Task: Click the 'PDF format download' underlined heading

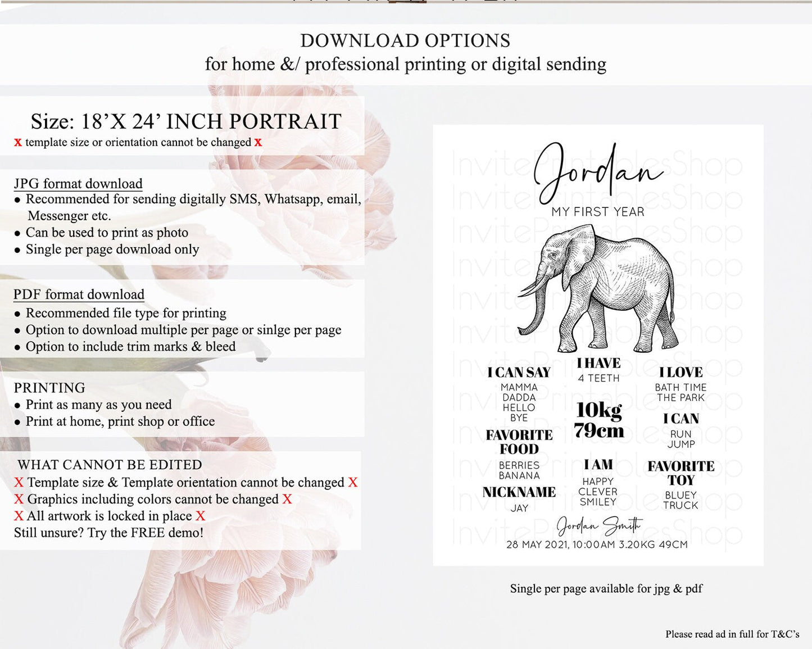Action: [79, 294]
